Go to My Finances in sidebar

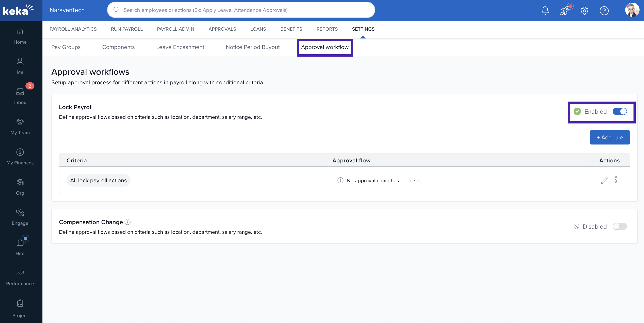coord(20,157)
